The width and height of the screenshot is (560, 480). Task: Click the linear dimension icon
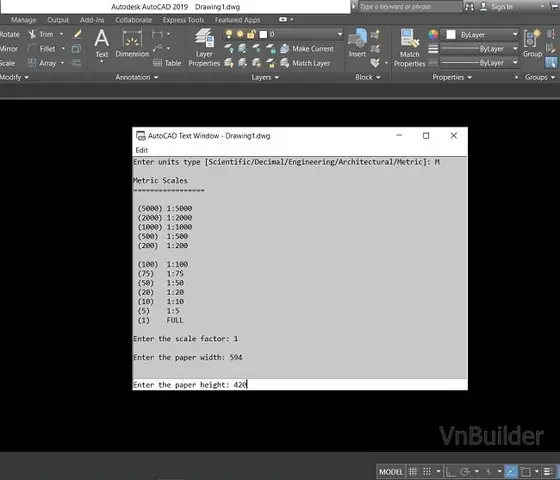157,34
